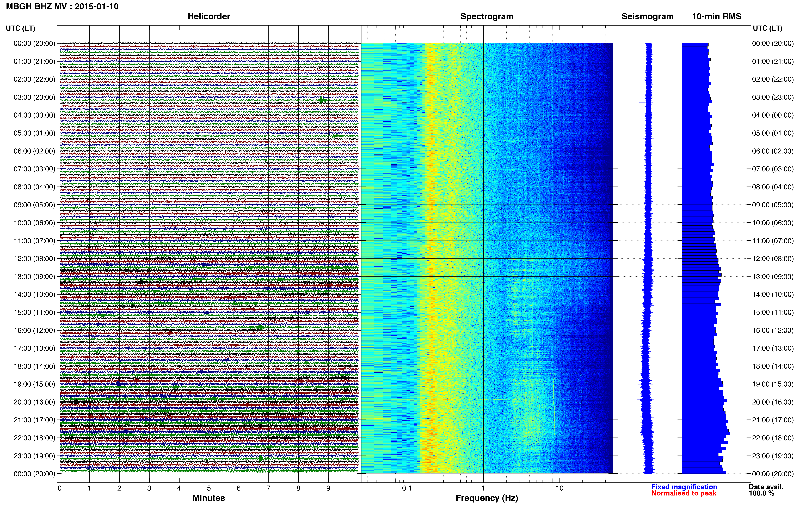Viewport: 812px width, 508px height.
Task: Click the '10' frequency tick label
Action: [x=559, y=488]
